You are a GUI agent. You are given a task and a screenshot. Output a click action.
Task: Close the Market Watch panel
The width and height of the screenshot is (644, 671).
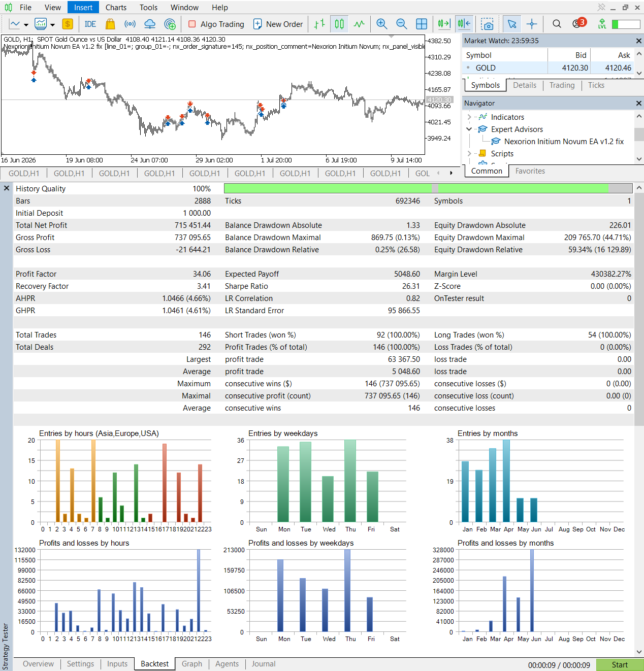click(x=638, y=41)
